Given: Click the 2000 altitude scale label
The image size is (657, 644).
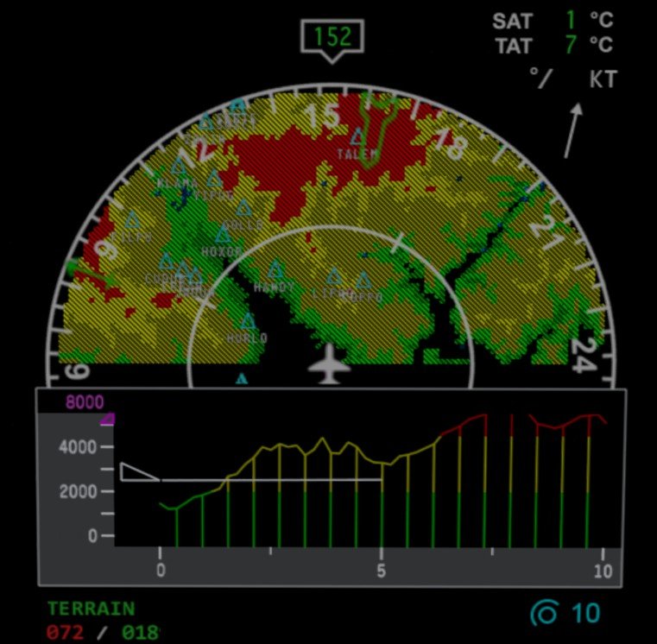Looking at the screenshot, I should pyautogui.click(x=78, y=491).
